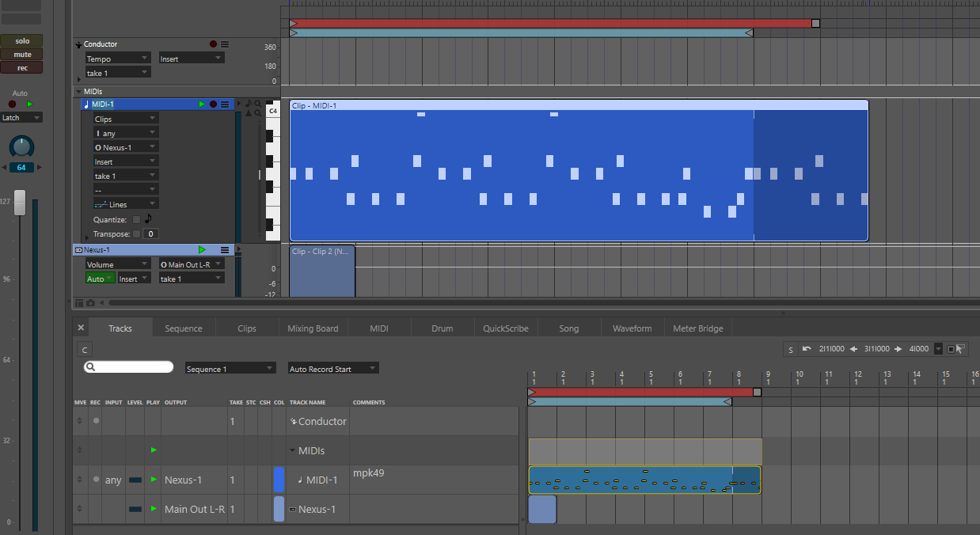
Task: Click the track search field
Action: pyautogui.click(x=129, y=367)
